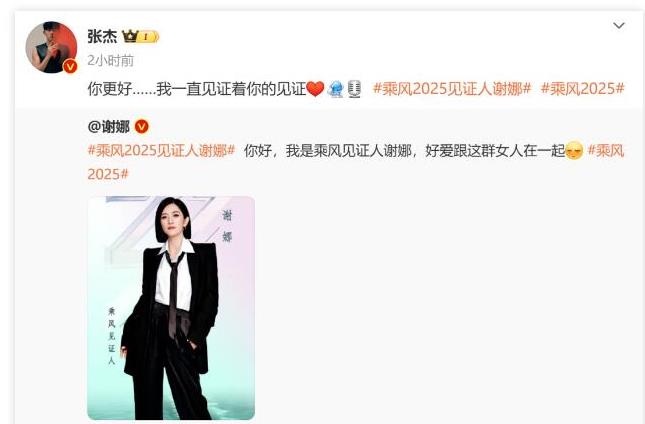Click the blue emoji after the heart
This screenshot has height=424, width=645.
tap(336, 89)
